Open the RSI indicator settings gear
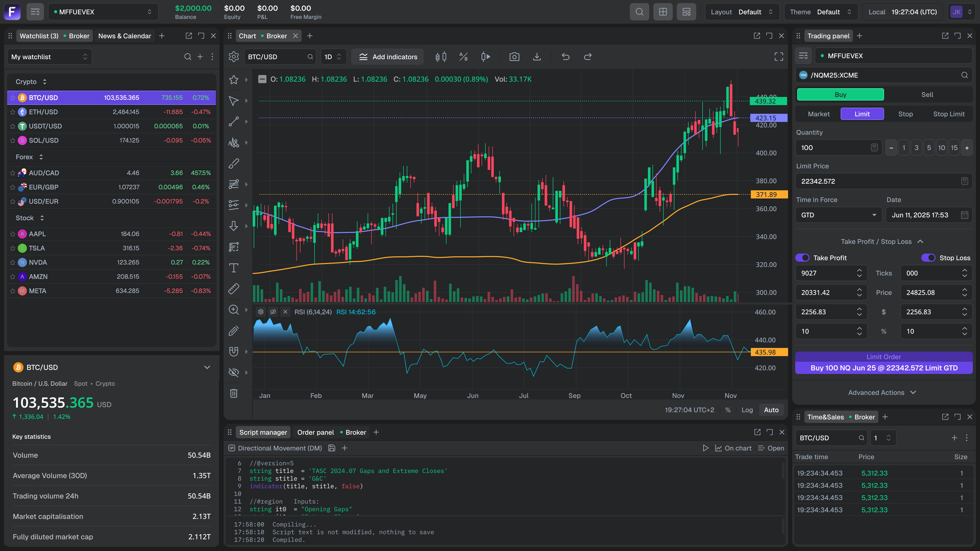 tap(261, 312)
